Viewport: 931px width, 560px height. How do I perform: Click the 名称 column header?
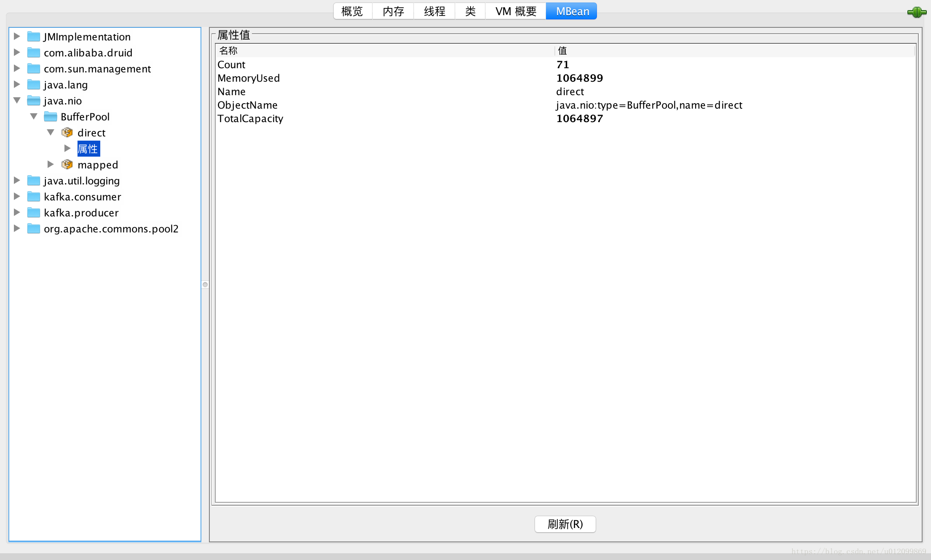coord(385,51)
